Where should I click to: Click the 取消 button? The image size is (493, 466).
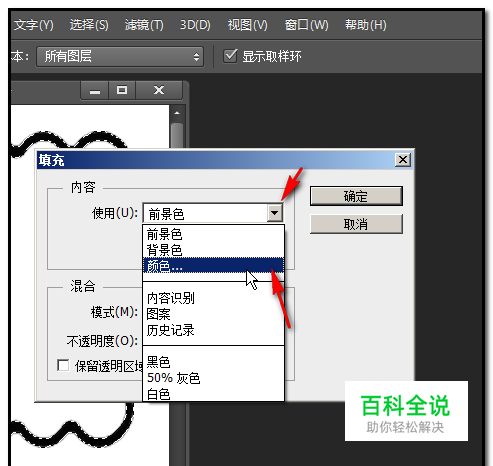(x=356, y=224)
